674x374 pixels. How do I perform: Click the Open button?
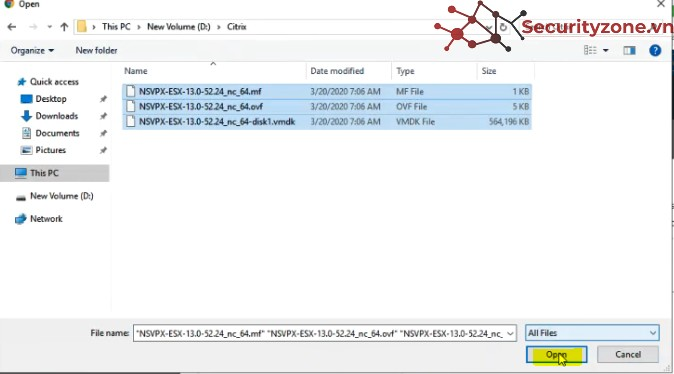556,355
